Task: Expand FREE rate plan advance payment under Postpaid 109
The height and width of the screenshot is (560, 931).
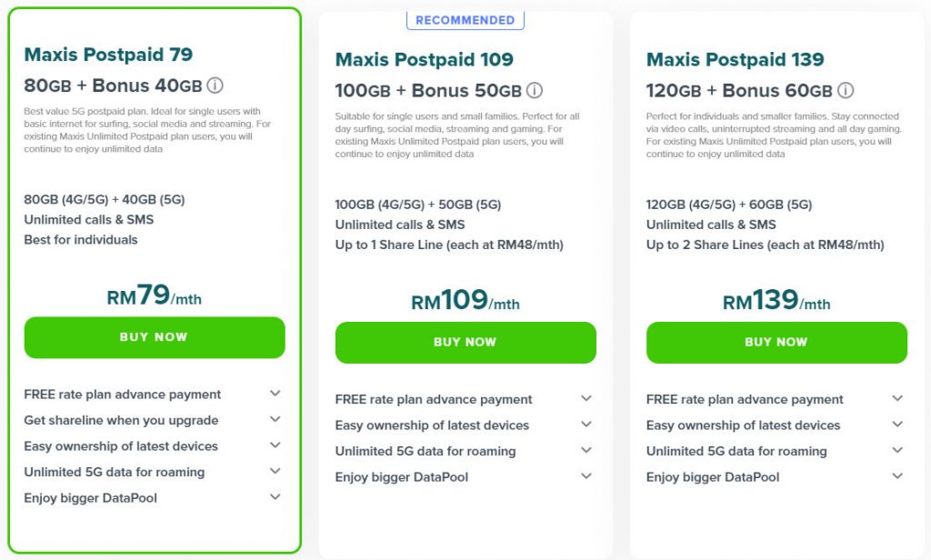Action: pos(464,399)
